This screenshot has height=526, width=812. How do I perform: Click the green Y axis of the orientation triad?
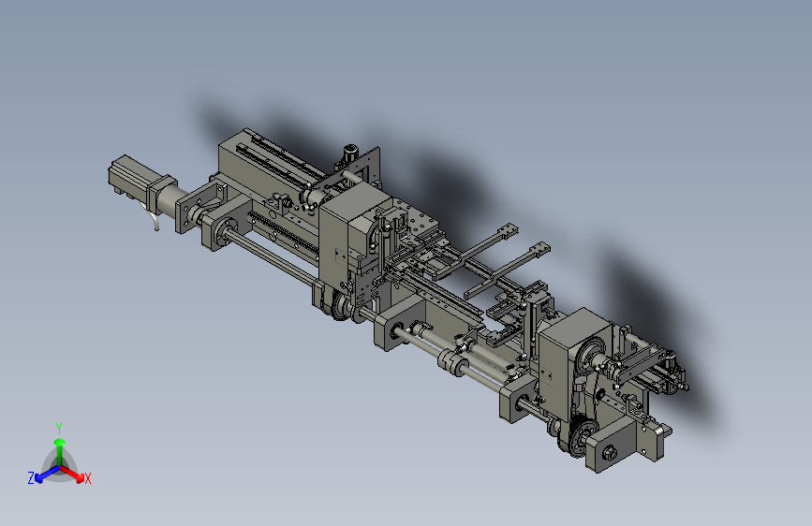pyautogui.click(x=60, y=452)
